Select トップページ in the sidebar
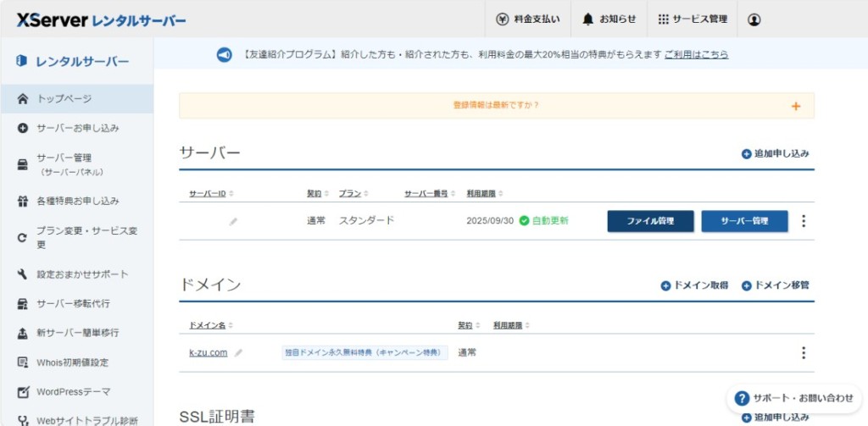Viewport: 868px width, 426px height. [x=64, y=99]
